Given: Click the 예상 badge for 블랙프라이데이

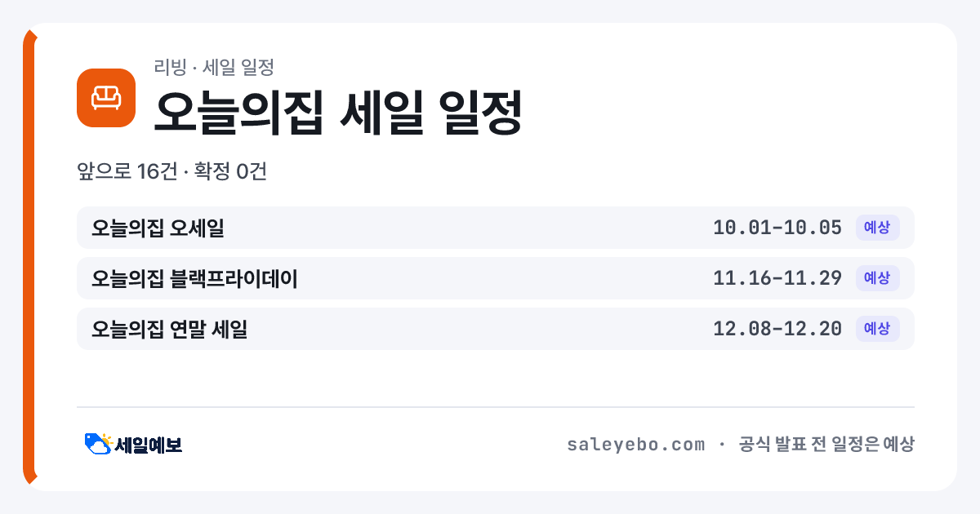Looking at the screenshot, I should pyautogui.click(x=877, y=278).
